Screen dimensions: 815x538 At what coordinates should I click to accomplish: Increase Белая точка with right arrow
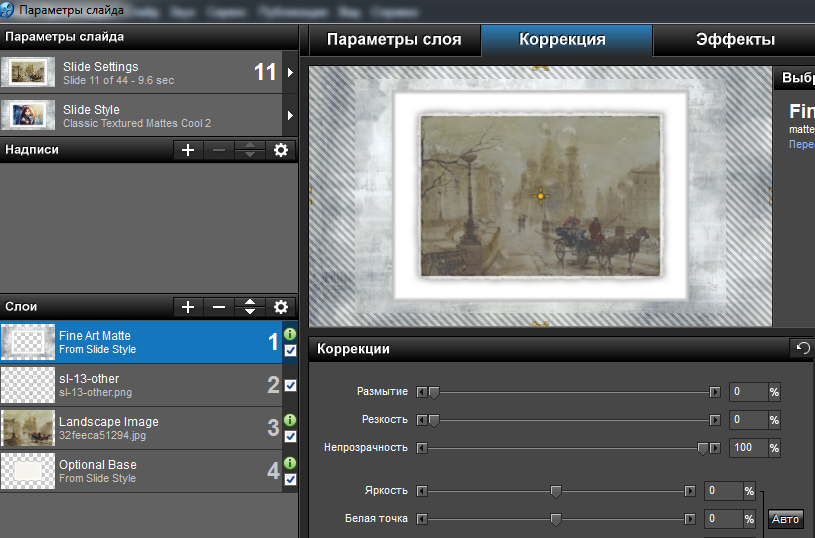[690, 519]
